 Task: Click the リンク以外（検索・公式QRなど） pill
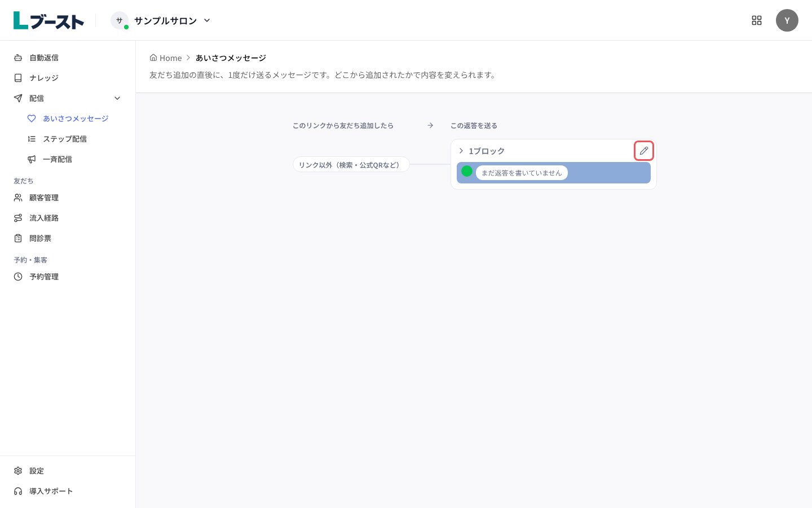point(351,164)
